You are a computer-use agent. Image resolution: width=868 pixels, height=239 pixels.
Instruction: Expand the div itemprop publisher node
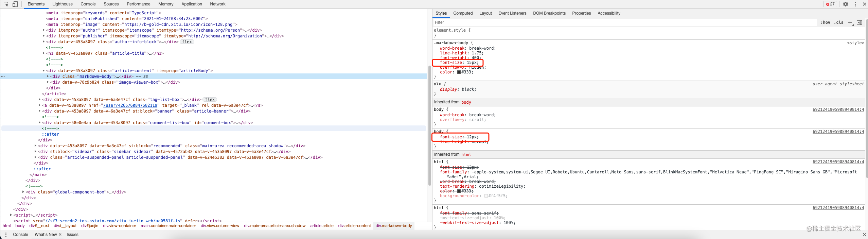[43, 36]
